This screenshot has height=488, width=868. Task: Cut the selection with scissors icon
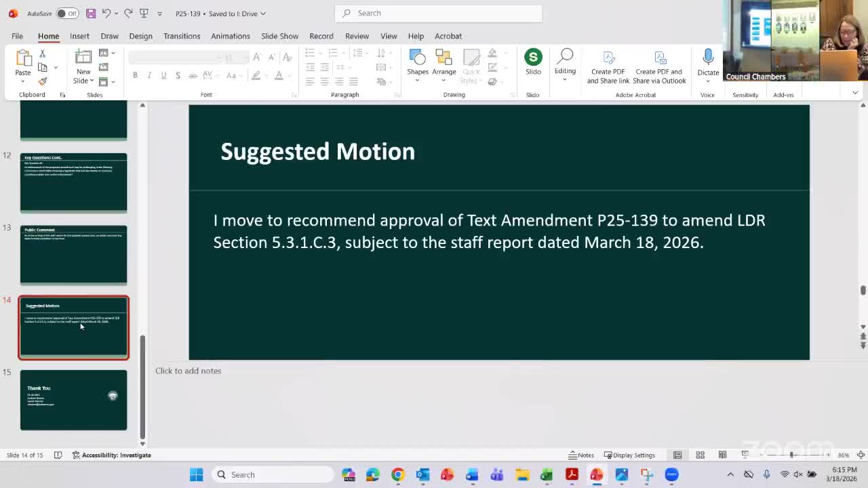tap(42, 54)
